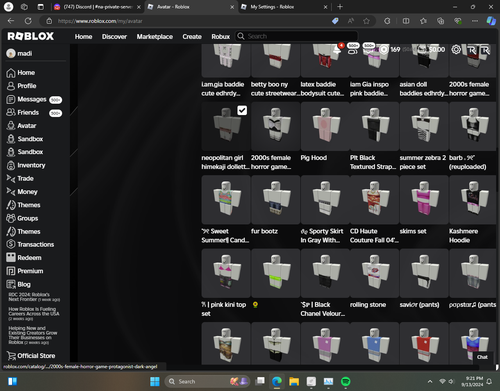
Task: Show hidden system tray icons chevron
Action: (x=430, y=381)
